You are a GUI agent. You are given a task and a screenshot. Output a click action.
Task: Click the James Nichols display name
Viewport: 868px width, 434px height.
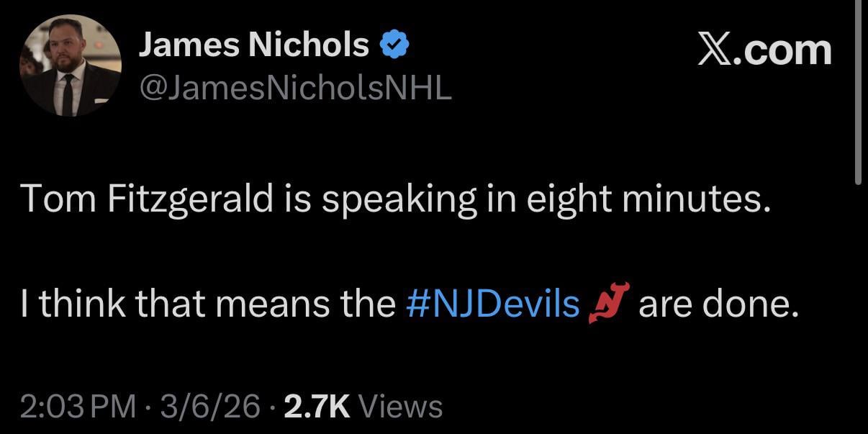point(253,46)
